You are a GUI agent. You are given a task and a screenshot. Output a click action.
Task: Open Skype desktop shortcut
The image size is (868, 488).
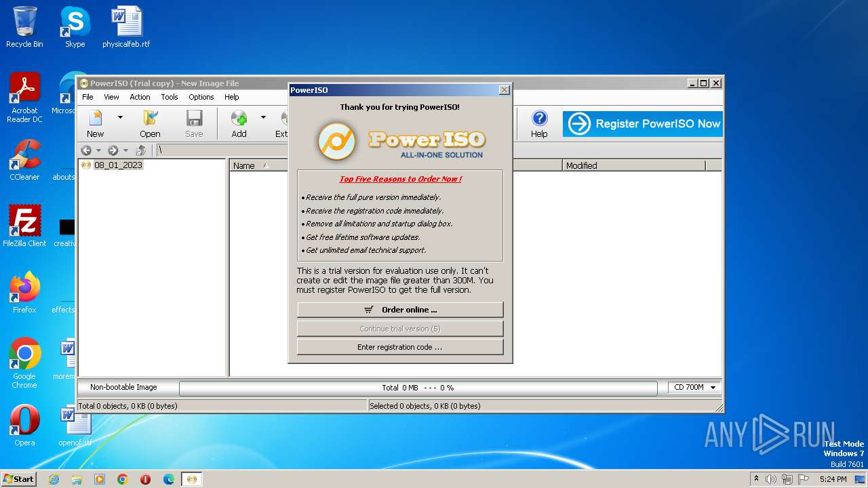pyautogui.click(x=75, y=27)
